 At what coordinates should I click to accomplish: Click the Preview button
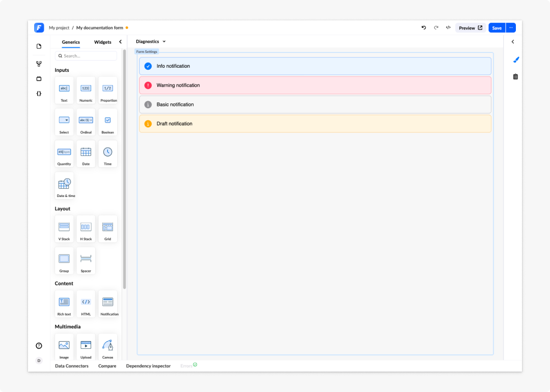(x=471, y=27)
